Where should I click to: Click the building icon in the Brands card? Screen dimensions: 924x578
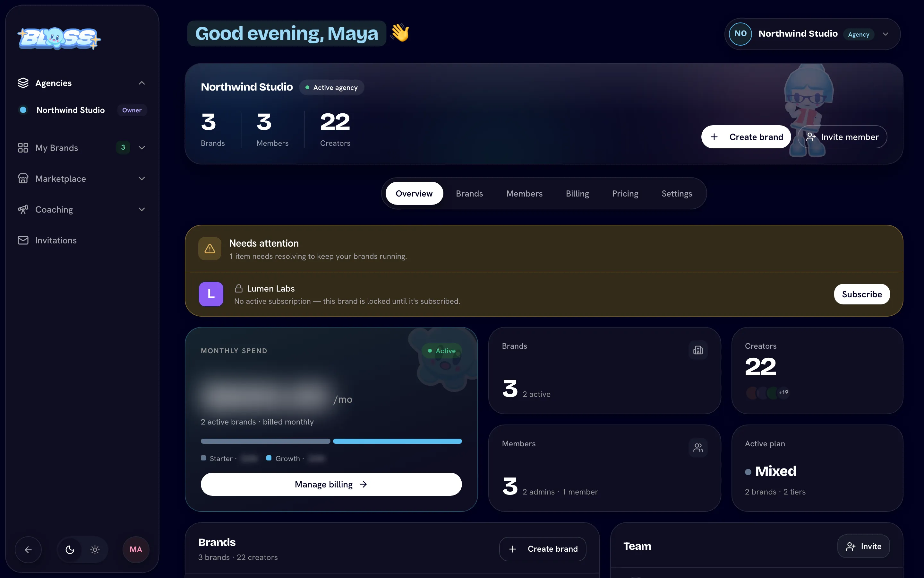point(698,350)
